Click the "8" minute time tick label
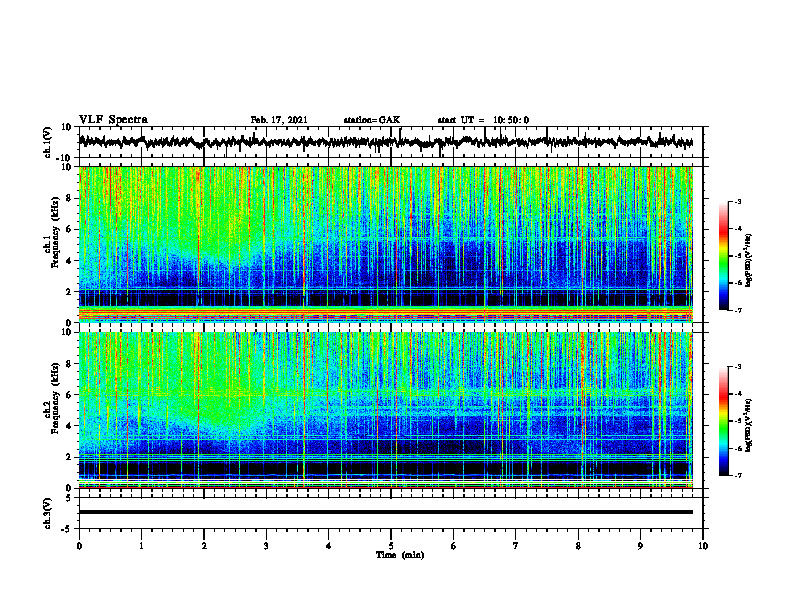The height and width of the screenshot is (612, 792). coord(578,546)
